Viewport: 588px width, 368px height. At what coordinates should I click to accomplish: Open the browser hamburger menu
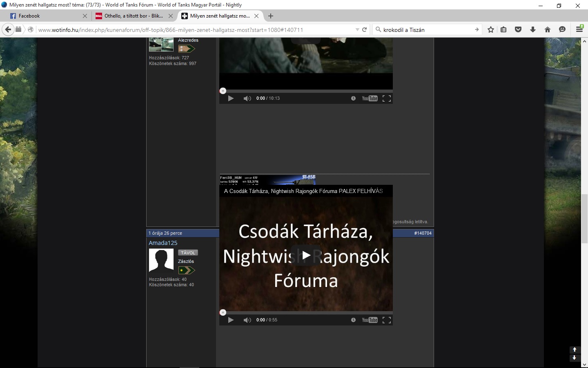(x=579, y=29)
